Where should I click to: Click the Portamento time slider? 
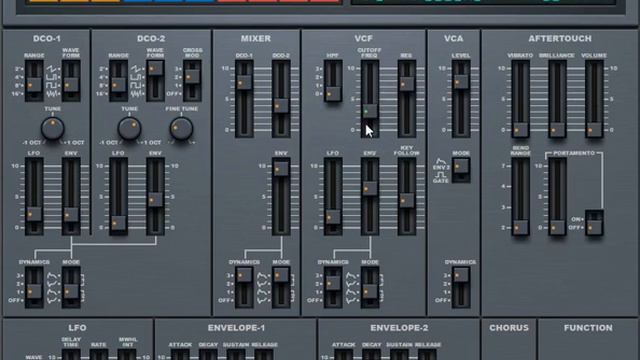click(x=557, y=197)
